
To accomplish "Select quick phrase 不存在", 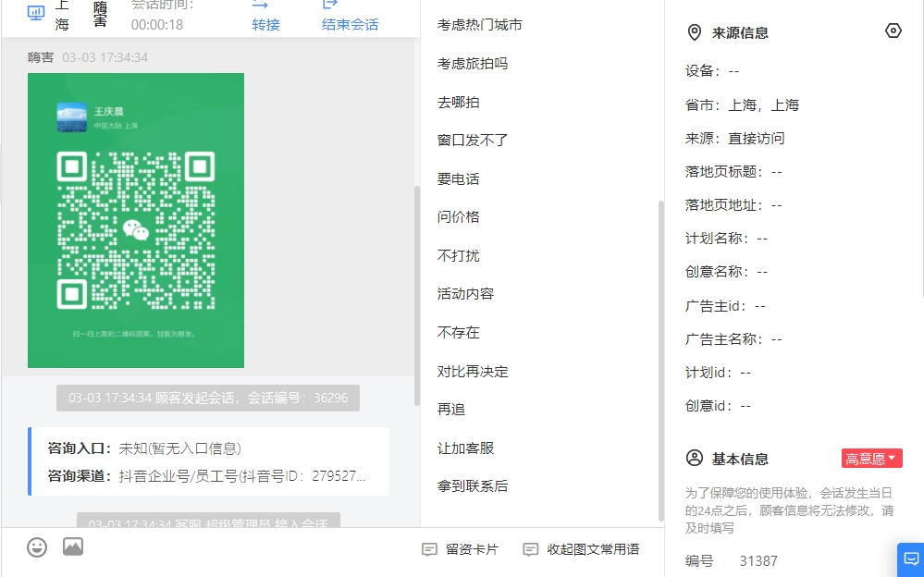I will 459,332.
